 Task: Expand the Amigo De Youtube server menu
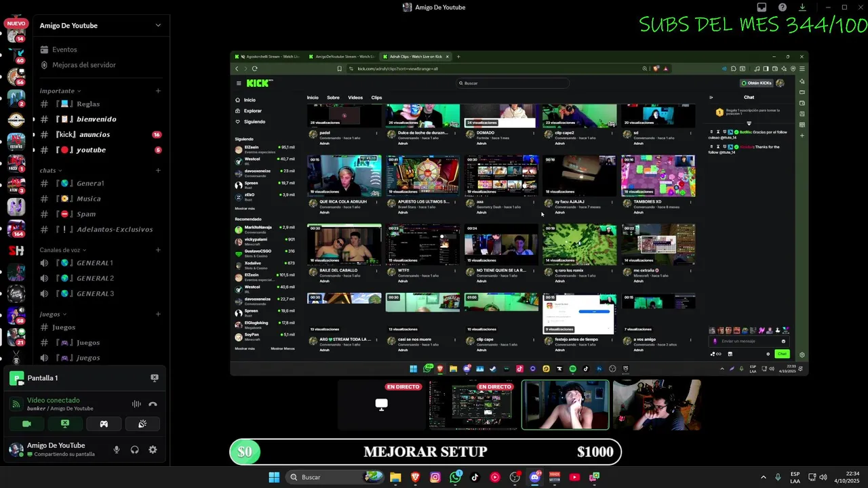point(158,26)
